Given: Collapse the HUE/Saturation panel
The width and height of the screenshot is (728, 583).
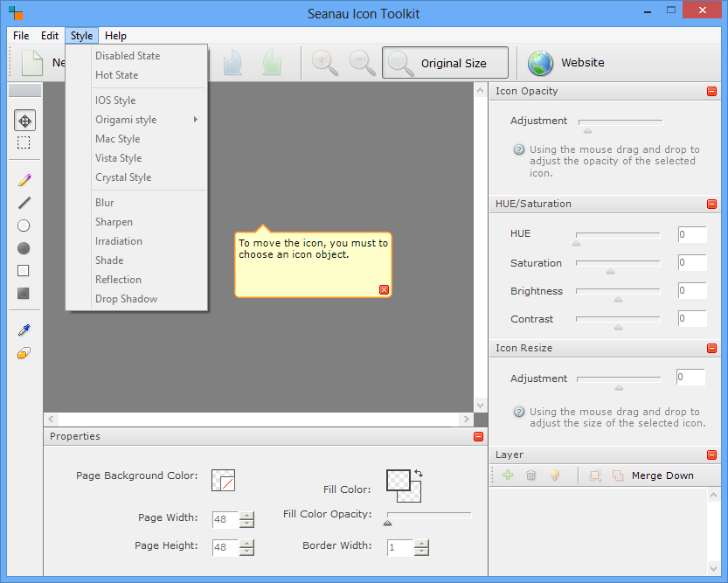Looking at the screenshot, I should [x=711, y=205].
